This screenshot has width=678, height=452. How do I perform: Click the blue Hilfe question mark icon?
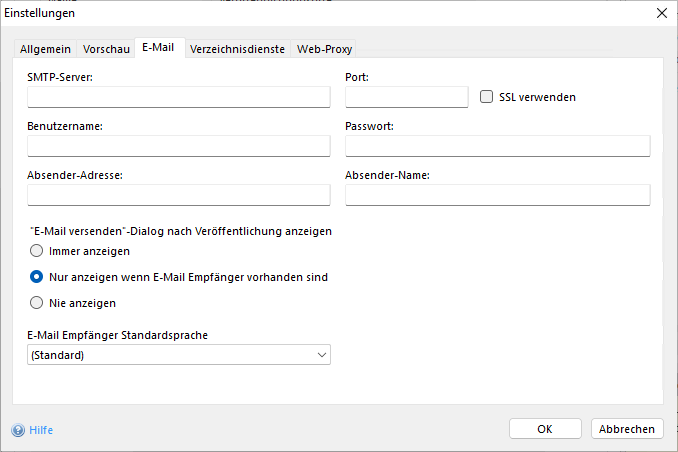click(18, 430)
